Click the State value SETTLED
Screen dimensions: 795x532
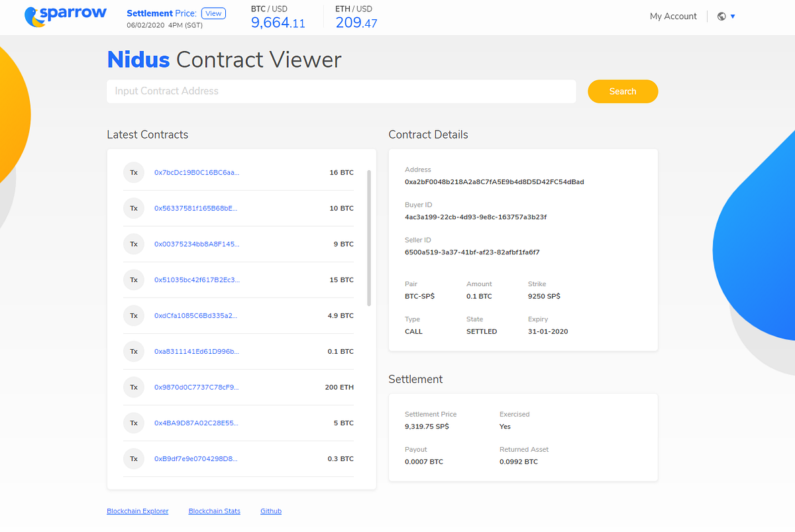pyautogui.click(x=482, y=331)
